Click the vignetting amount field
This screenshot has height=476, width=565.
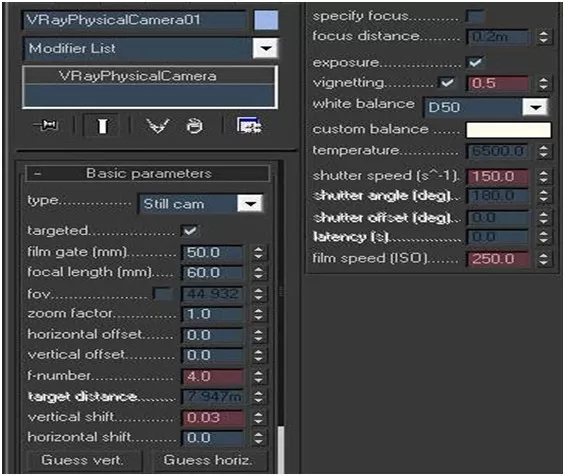pyautogui.click(x=498, y=84)
